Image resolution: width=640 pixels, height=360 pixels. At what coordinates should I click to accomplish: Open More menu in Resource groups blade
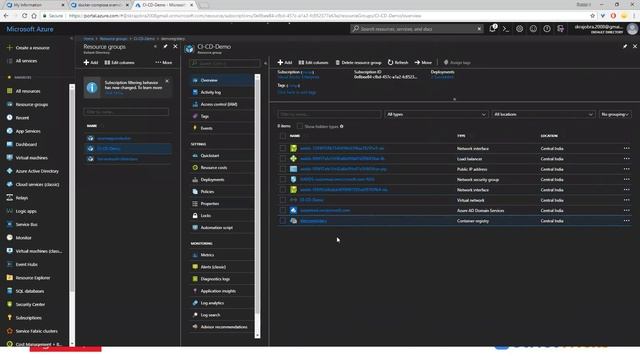point(164,62)
